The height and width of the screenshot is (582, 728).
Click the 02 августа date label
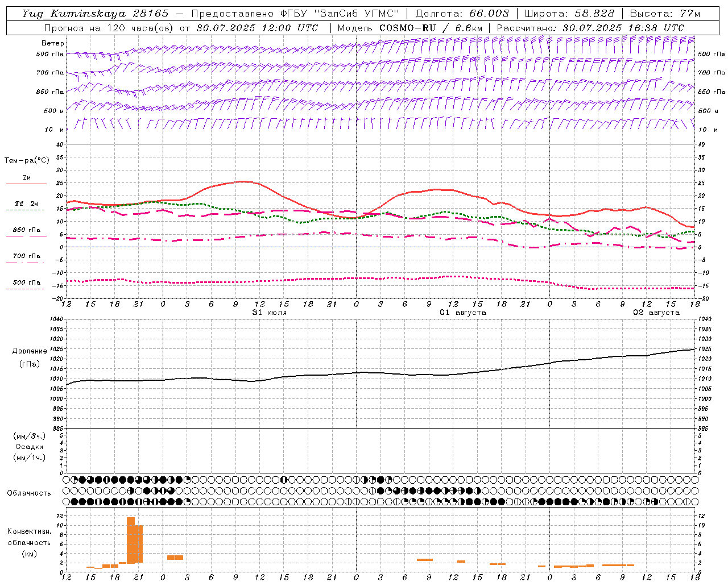click(x=656, y=313)
